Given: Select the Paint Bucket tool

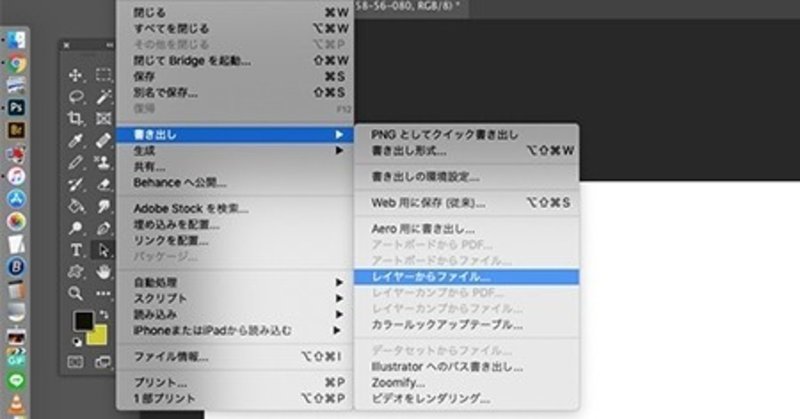Looking at the screenshot, I should click(76, 206).
